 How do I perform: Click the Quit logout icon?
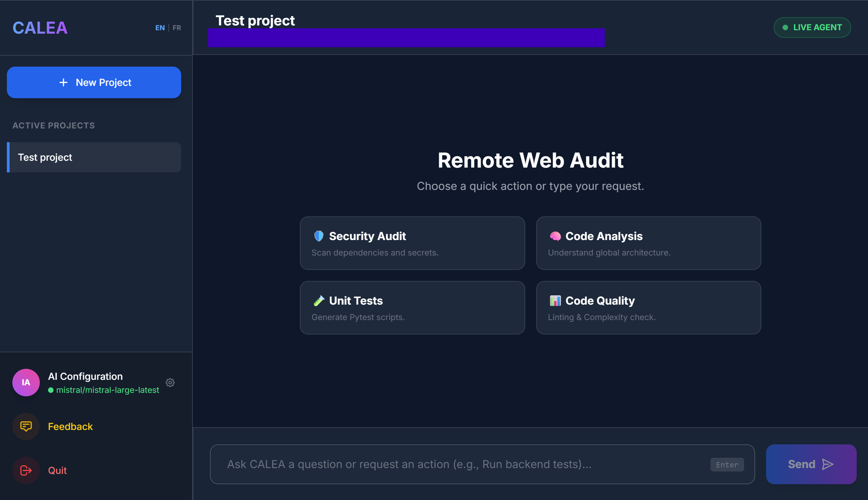(26, 470)
